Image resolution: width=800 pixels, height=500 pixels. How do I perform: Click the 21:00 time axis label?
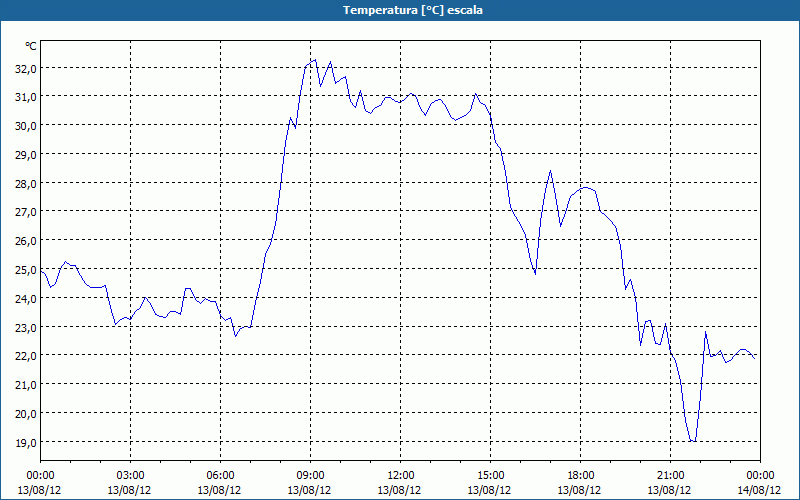tap(670, 476)
